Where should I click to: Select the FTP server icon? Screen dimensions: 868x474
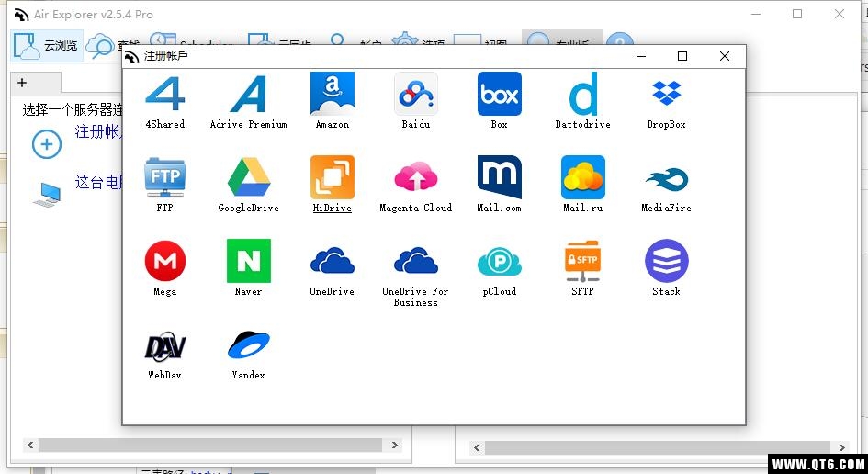165,177
